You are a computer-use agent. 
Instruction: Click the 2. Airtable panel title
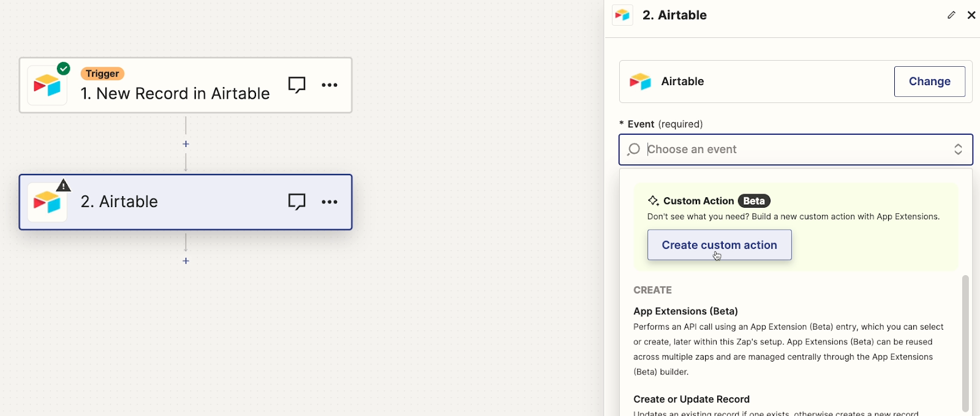(x=674, y=15)
